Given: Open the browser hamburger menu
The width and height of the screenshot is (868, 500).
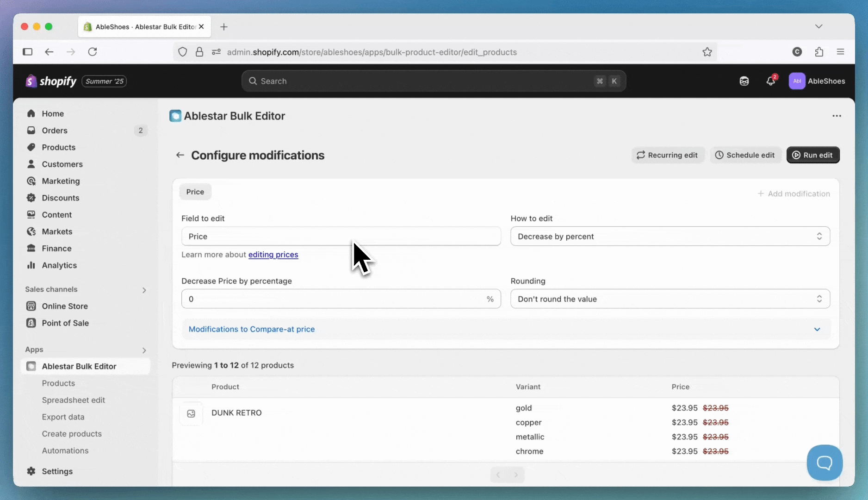Looking at the screenshot, I should pos(840,52).
